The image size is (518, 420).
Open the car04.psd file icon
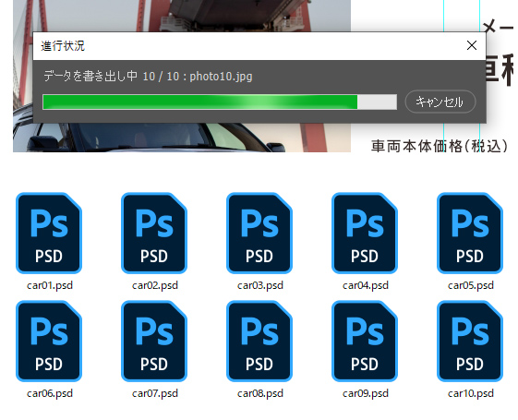365,234
